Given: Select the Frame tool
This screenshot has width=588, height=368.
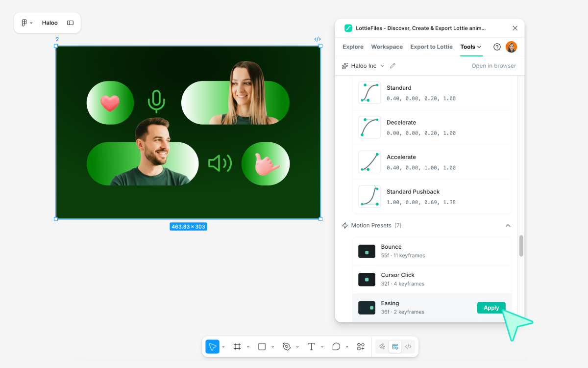Looking at the screenshot, I should [x=237, y=346].
